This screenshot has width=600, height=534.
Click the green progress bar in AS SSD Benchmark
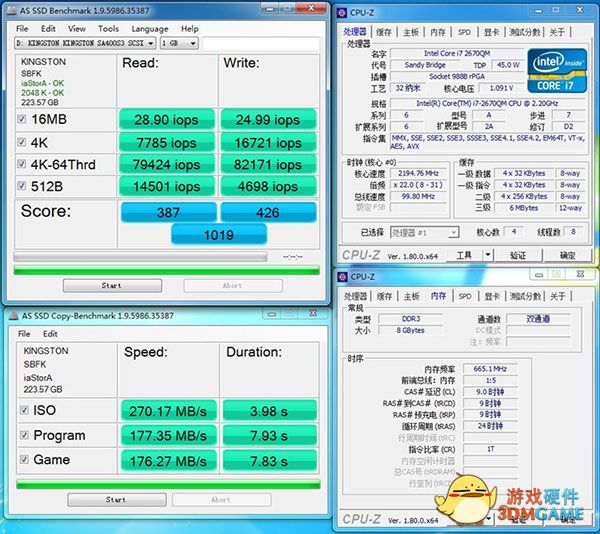(x=165, y=268)
